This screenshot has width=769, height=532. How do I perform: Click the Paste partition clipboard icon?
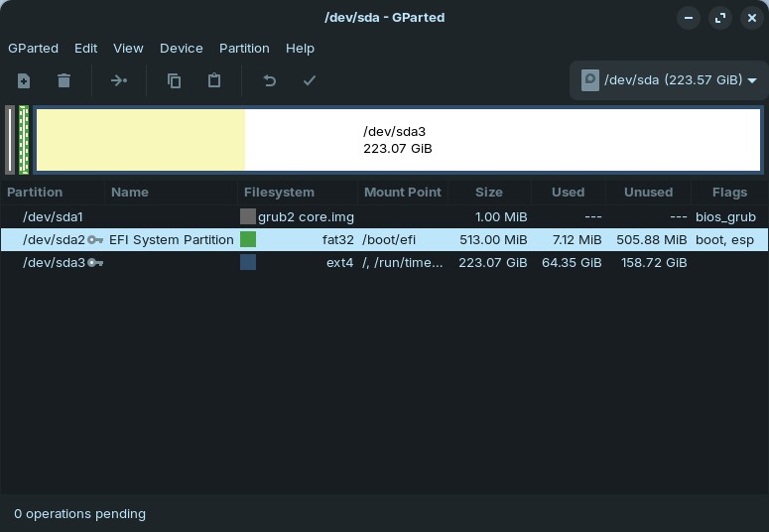[x=213, y=80]
